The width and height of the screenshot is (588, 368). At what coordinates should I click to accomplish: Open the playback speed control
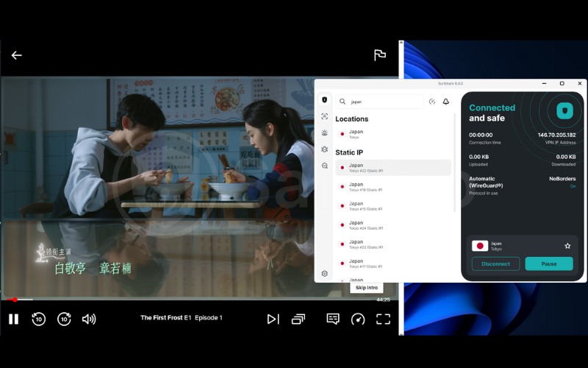[x=358, y=319]
